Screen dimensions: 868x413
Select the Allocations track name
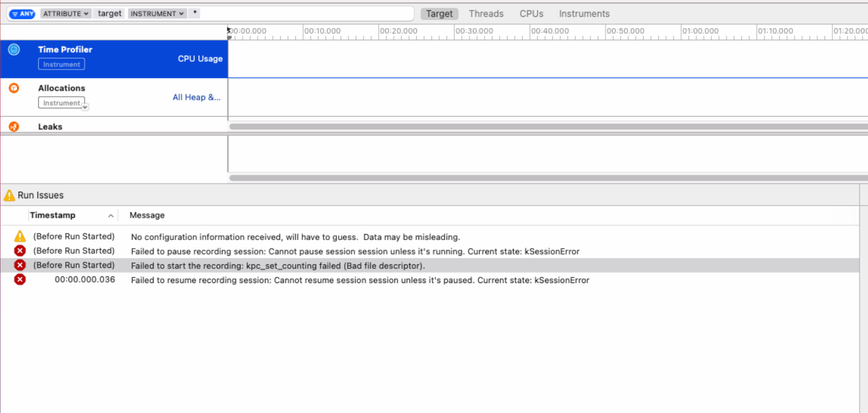[x=62, y=88]
